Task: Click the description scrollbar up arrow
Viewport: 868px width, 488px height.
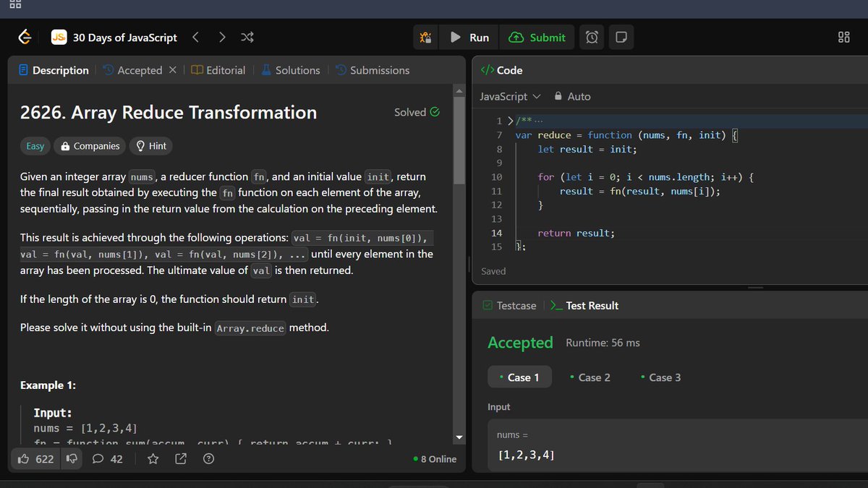Action: 458,90
